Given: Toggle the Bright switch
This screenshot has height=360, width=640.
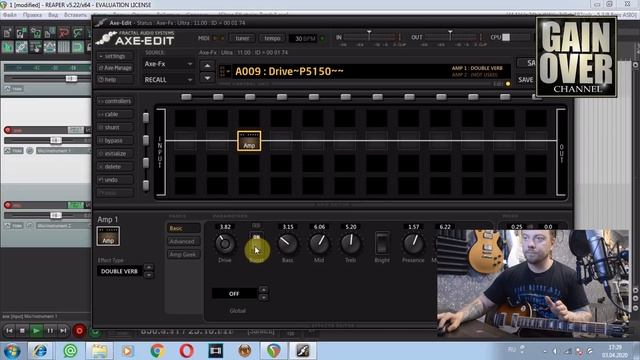Looking at the screenshot, I should (x=382, y=243).
